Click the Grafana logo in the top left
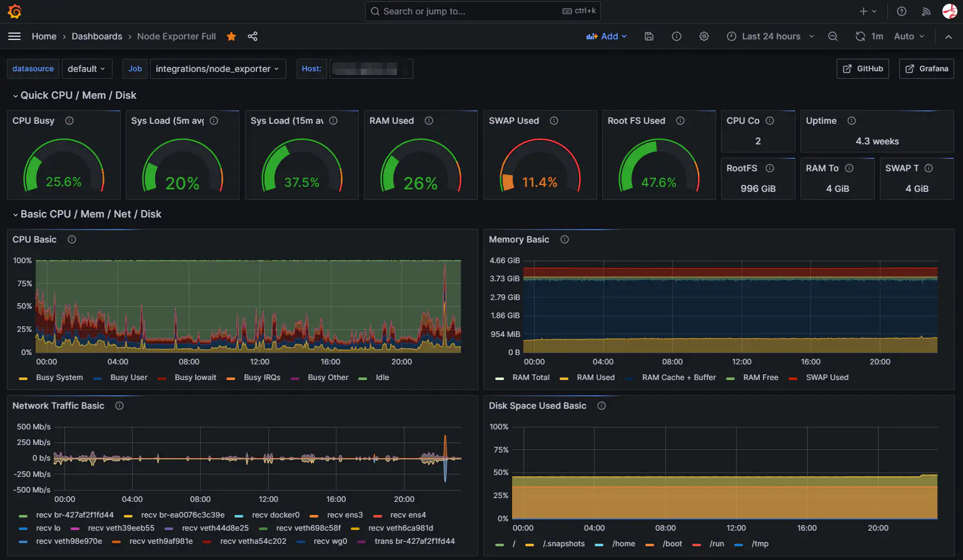Screen dimensions: 963x560 (14, 11)
